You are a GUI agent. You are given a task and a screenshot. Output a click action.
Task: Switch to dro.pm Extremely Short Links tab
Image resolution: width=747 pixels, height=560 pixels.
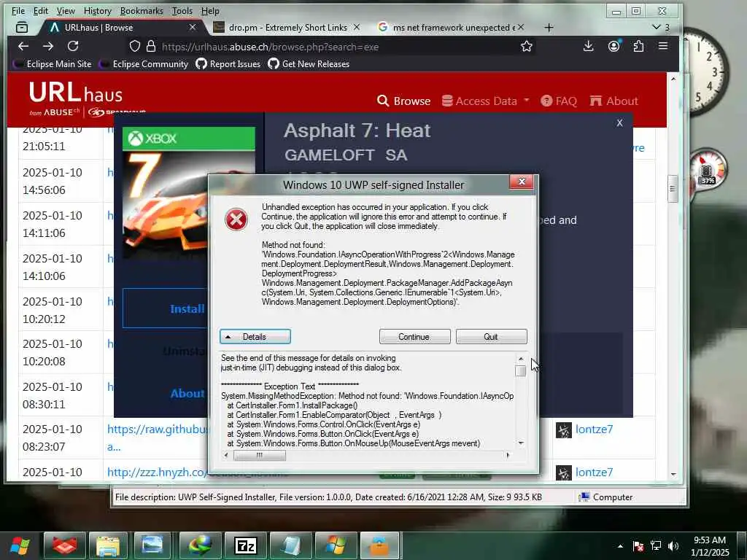click(x=287, y=28)
